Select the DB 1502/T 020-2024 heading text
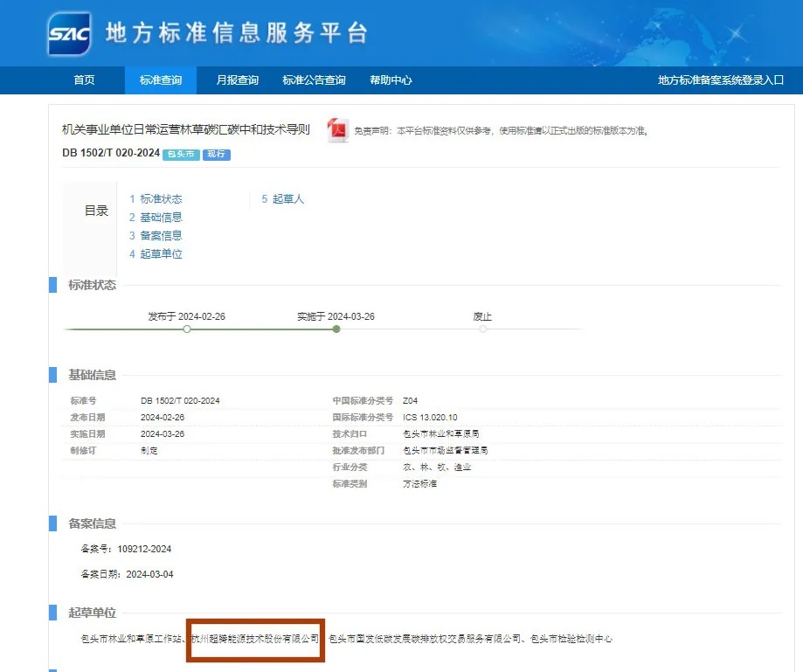 [x=111, y=153]
